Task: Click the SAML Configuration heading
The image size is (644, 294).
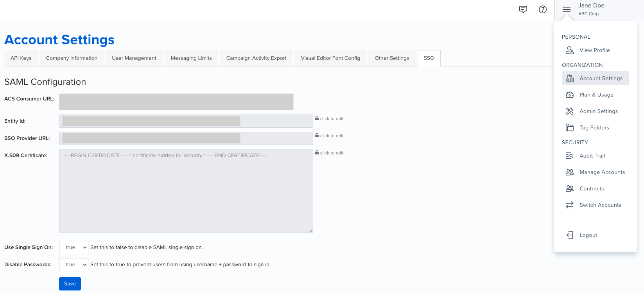Action: (x=45, y=82)
